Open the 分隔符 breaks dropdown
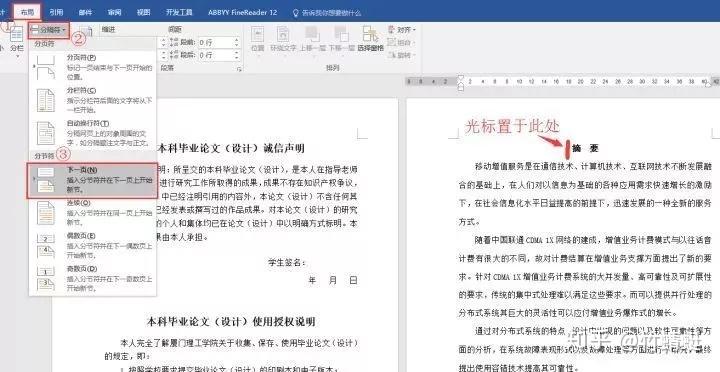This screenshot has width=720, height=372. [49, 30]
